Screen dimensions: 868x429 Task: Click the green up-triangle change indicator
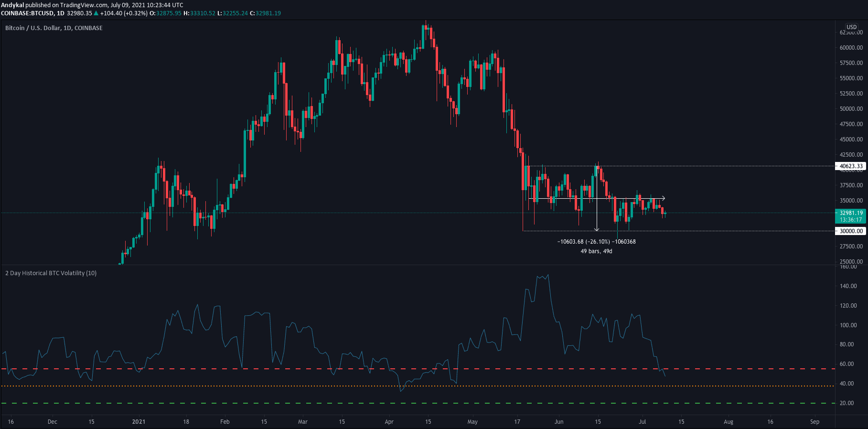[96, 13]
